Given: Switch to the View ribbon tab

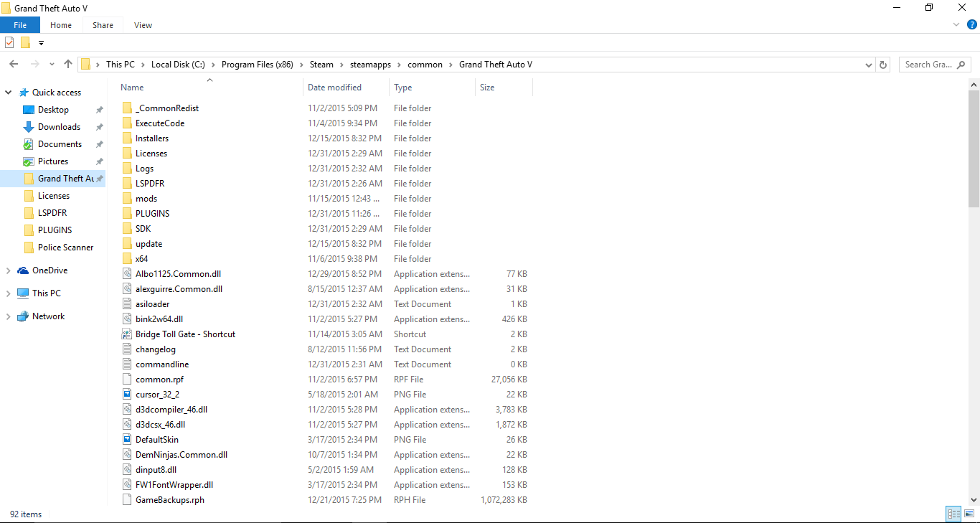Looking at the screenshot, I should pos(143,25).
